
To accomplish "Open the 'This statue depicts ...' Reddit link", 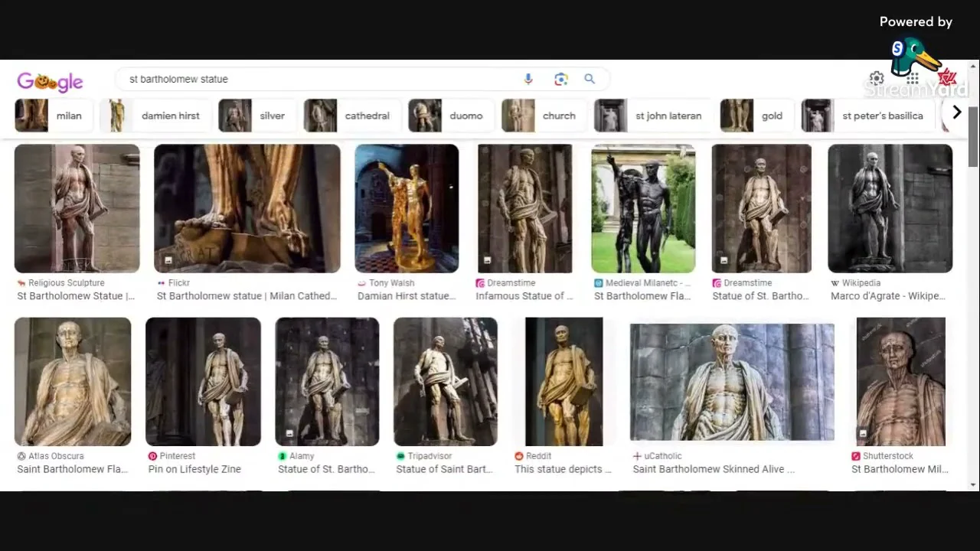I will [563, 469].
